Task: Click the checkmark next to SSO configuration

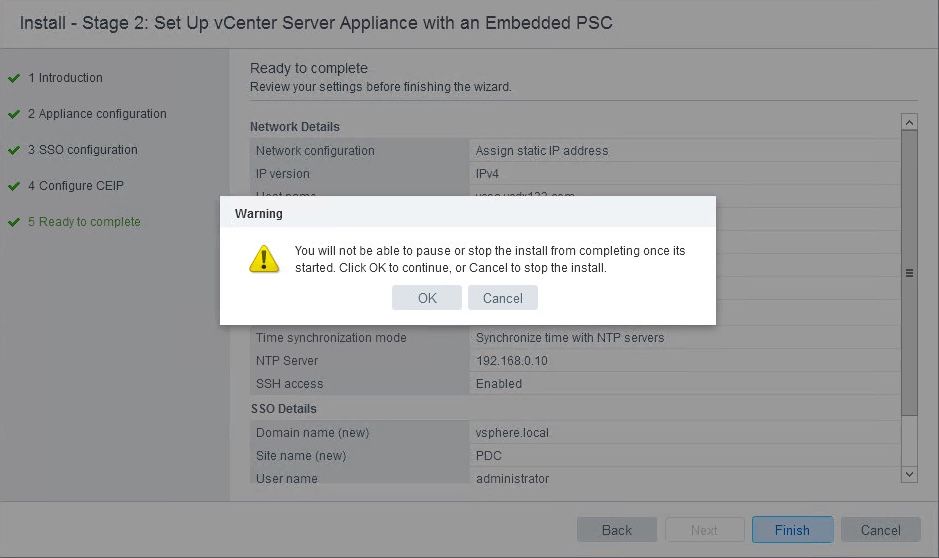Action: click(x=14, y=150)
